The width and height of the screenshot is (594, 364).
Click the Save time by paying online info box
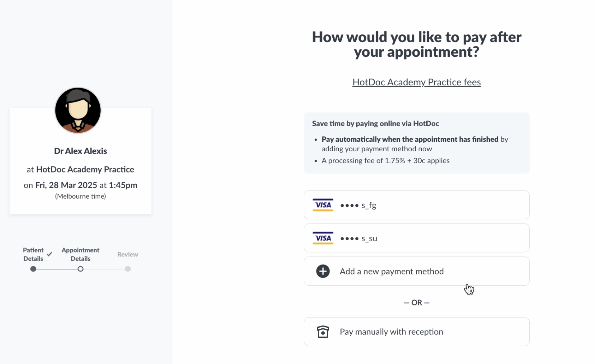click(x=416, y=143)
